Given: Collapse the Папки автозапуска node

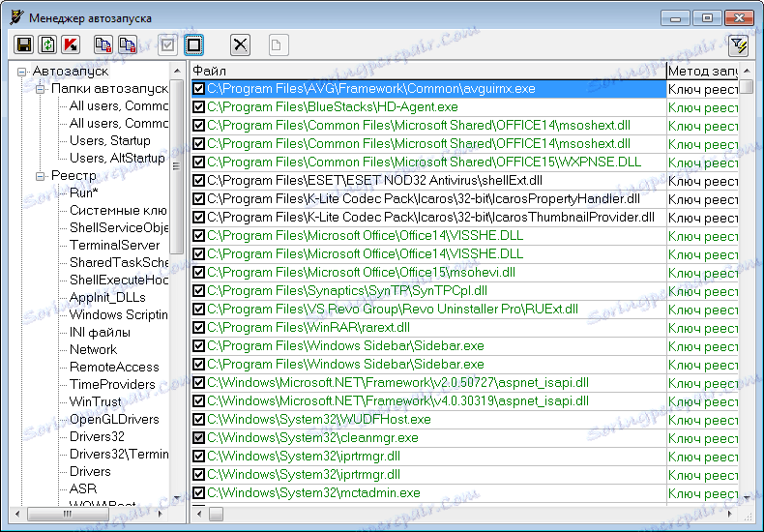Looking at the screenshot, I should [40, 89].
